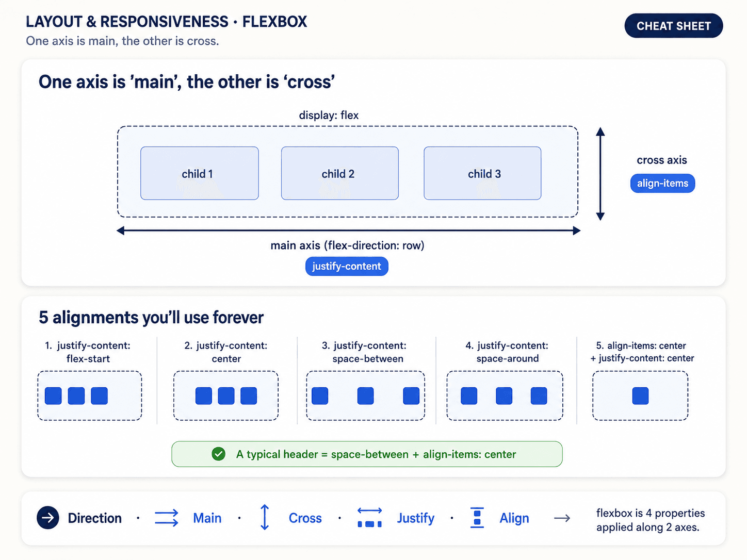Click '4. justify-content: space-around' caption
The height and width of the screenshot is (560, 747).
(x=507, y=352)
